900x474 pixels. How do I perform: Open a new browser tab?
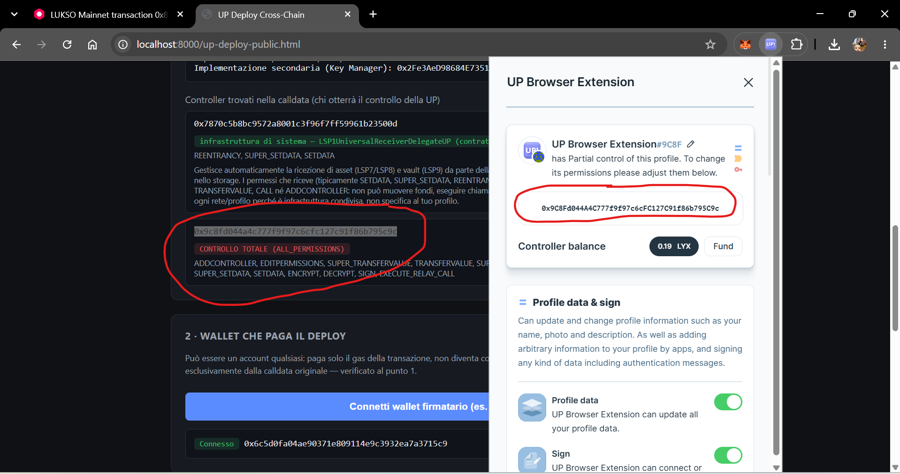[373, 14]
